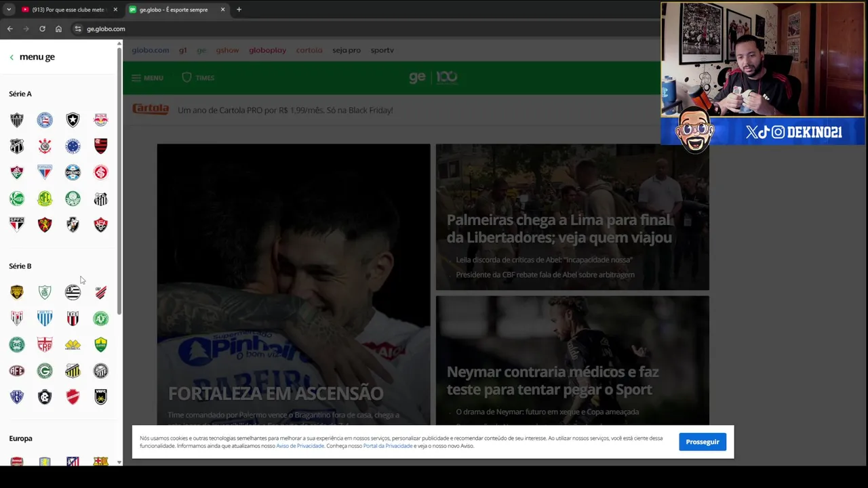The height and width of the screenshot is (488, 868).
Task: Open the gshow top link
Action: [227, 50]
